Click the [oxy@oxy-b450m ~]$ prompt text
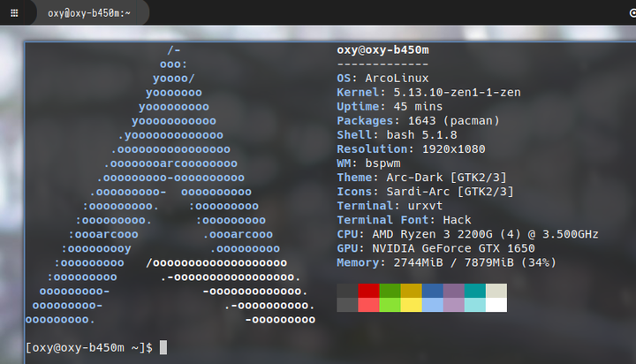This screenshot has width=636, height=364. [89, 348]
